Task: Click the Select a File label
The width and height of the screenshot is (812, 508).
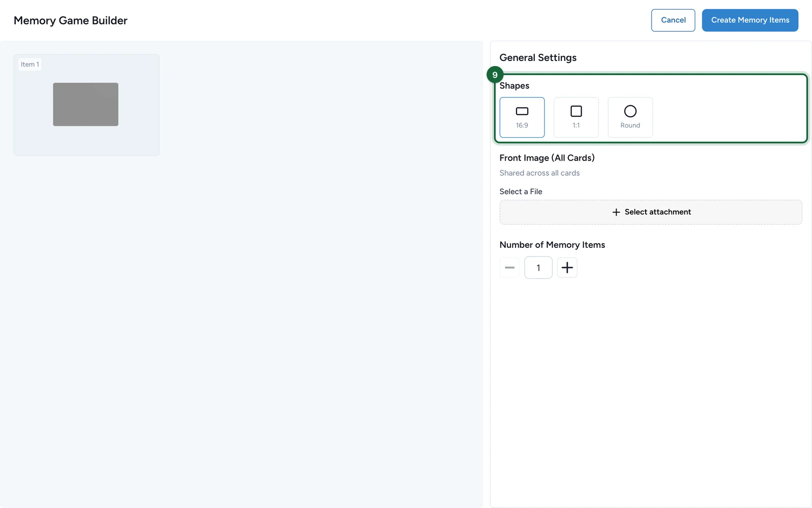Action: 521,192
